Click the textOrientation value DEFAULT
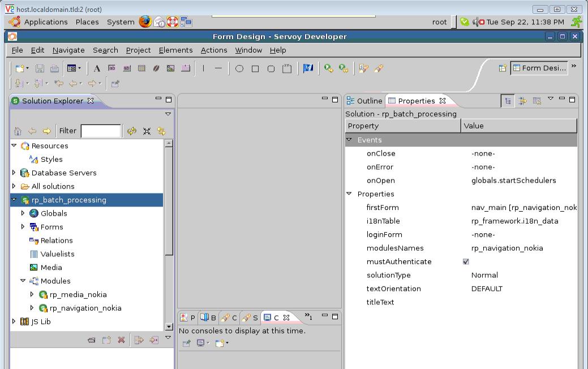This screenshot has height=369, width=588. tap(487, 289)
